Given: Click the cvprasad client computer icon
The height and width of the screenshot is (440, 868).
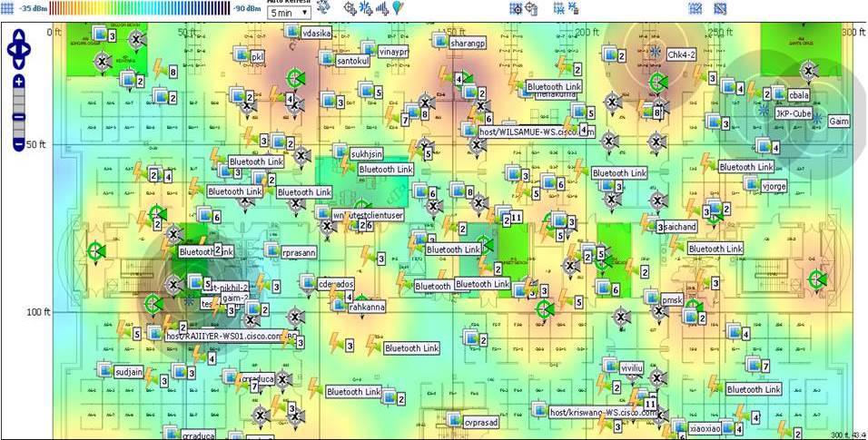Looking at the screenshot, I should (x=455, y=419).
